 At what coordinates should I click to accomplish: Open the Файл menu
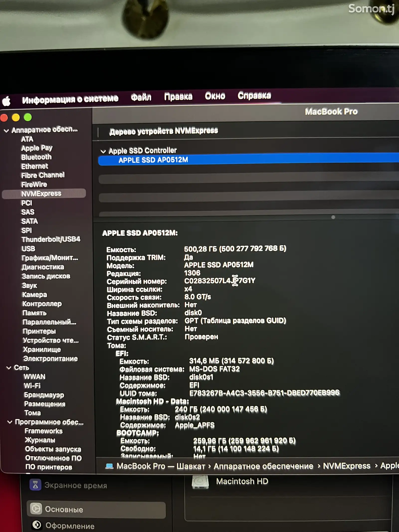(x=141, y=97)
